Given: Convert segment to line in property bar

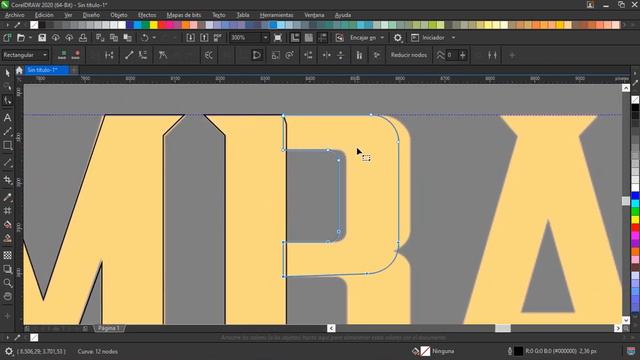Looking at the screenshot, I should (x=129, y=55).
